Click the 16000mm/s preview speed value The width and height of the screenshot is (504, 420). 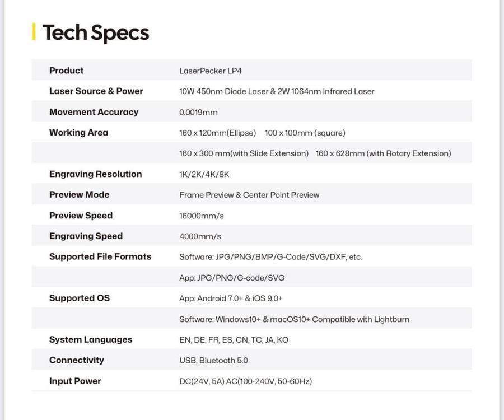(x=202, y=216)
